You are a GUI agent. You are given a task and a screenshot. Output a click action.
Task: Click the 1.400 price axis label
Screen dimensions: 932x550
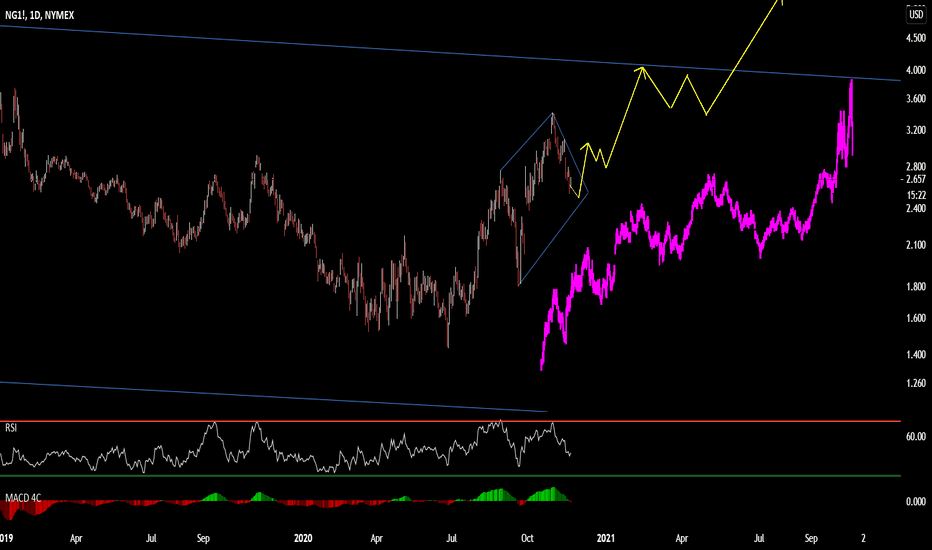pos(916,355)
